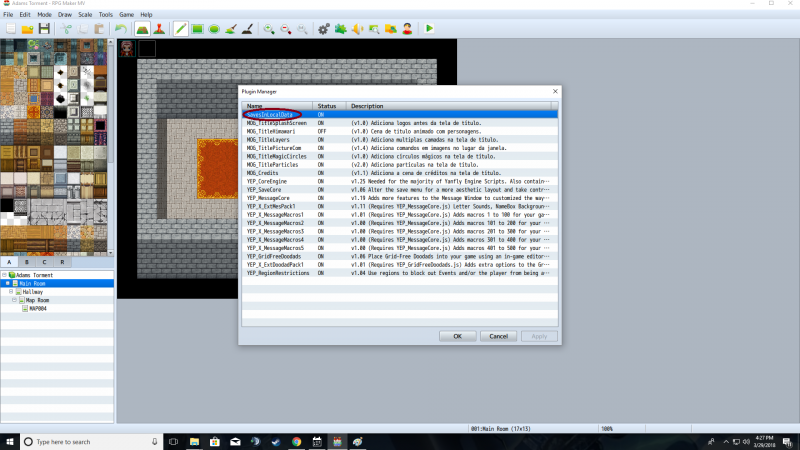Screen dimensions: 800x450
Task: Select the Shadow Pen tool
Action: point(247,29)
